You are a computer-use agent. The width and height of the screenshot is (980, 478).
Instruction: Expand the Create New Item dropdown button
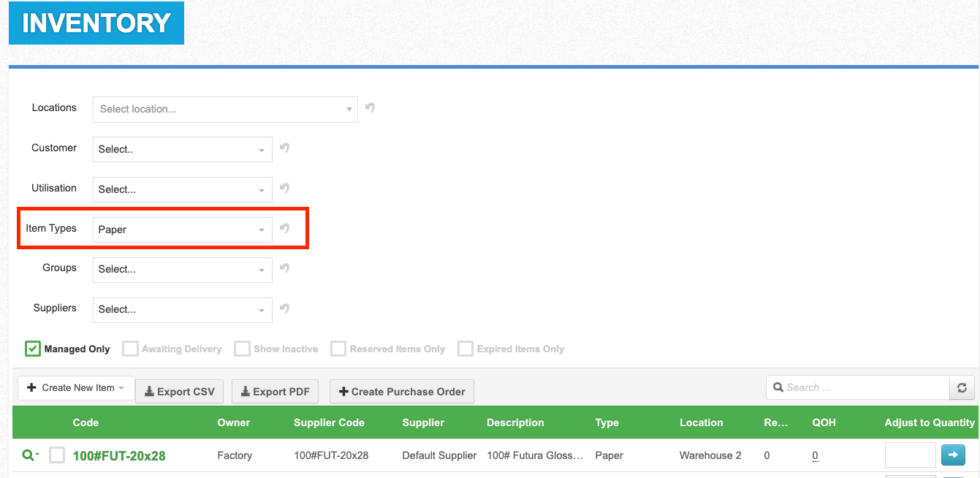[76, 388]
